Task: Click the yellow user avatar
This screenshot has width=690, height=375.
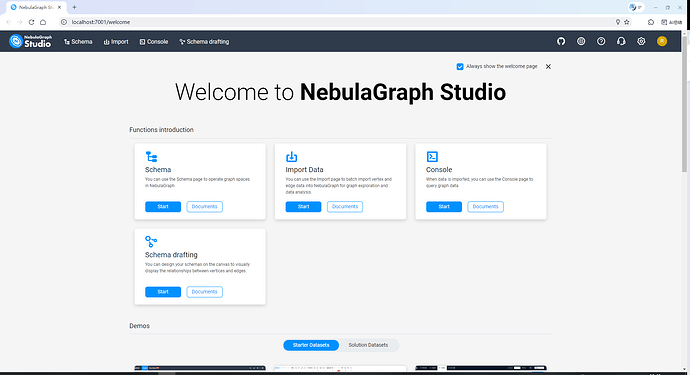Action: coord(662,41)
